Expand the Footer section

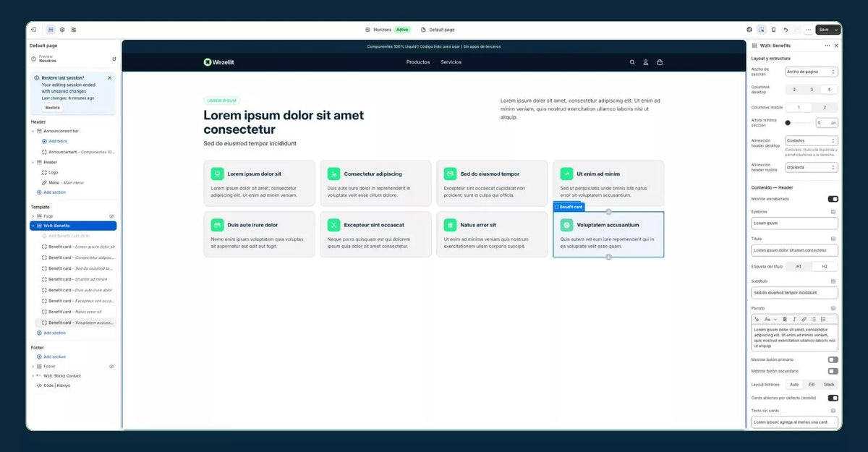[x=33, y=366]
